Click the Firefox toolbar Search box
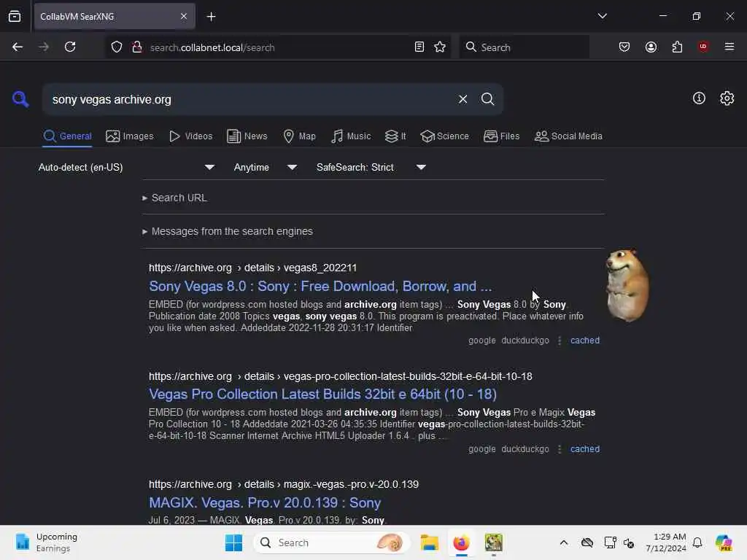Screen dimensions: 747x560 pos(524,47)
